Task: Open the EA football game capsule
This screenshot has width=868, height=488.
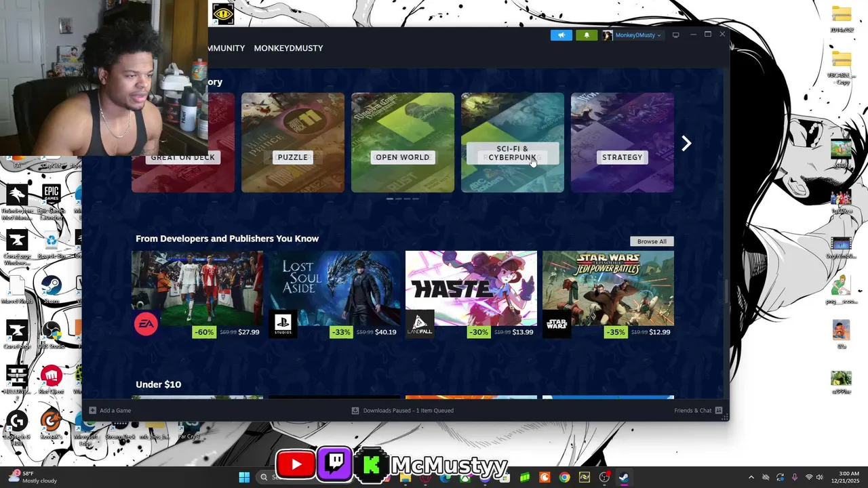Action: (197, 288)
